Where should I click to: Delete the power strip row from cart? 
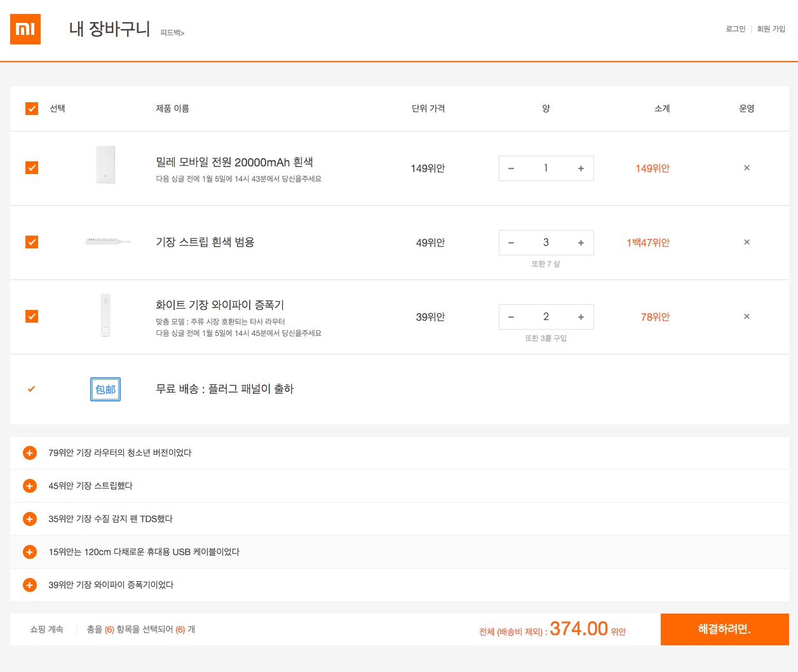point(747,243)
